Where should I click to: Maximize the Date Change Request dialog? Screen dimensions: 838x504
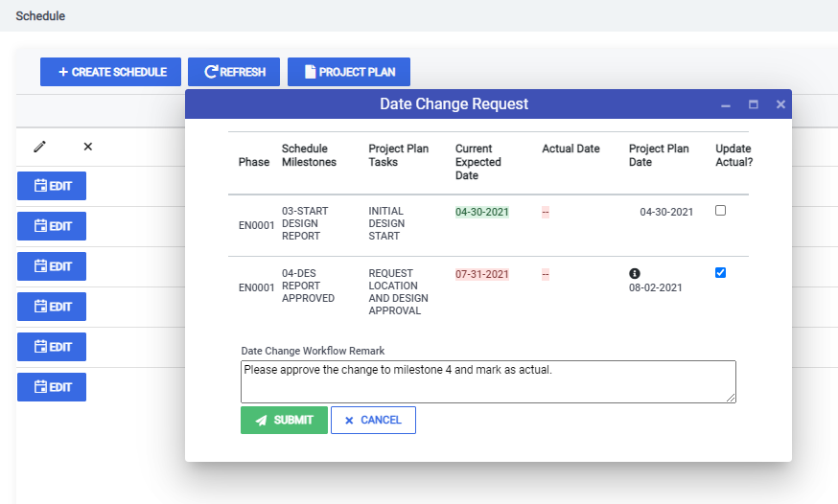point(753,104)
